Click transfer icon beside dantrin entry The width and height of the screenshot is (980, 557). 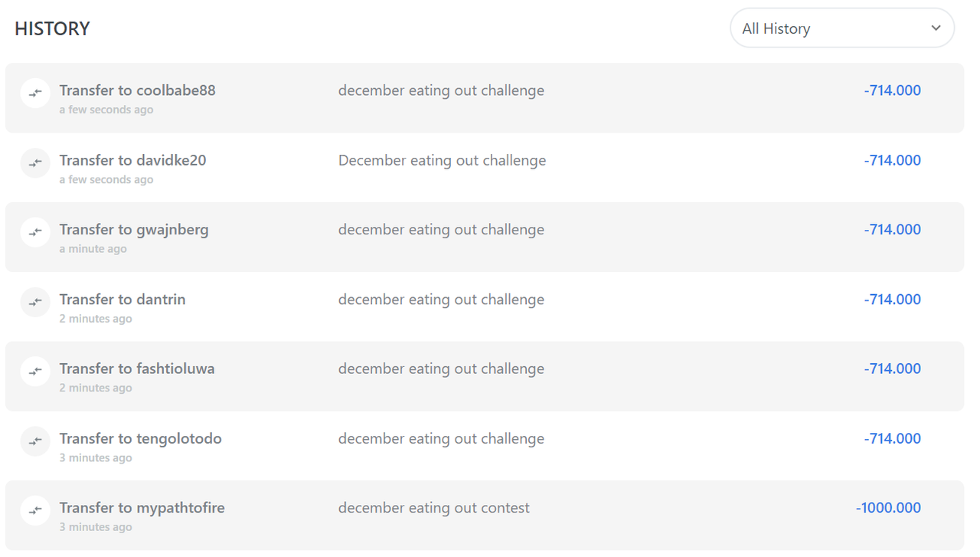(35, 302)
